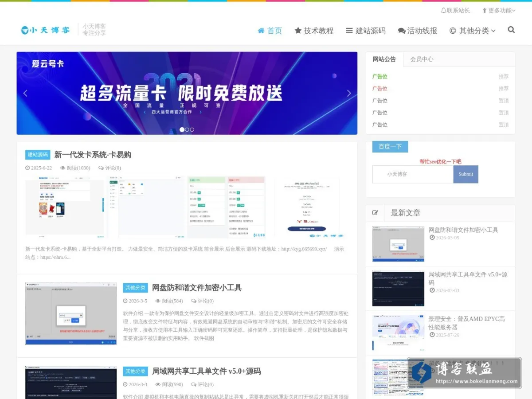This screenshot has height=399, width=532.
Task: Open article title 局域网共享工具单文件 v5.0+源码
Action: (207, 371)
